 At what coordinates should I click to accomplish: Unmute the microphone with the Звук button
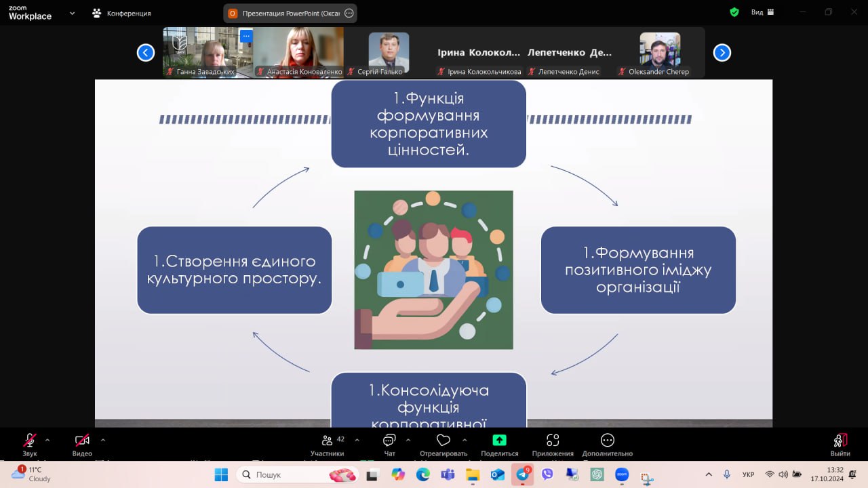[30, 445]
